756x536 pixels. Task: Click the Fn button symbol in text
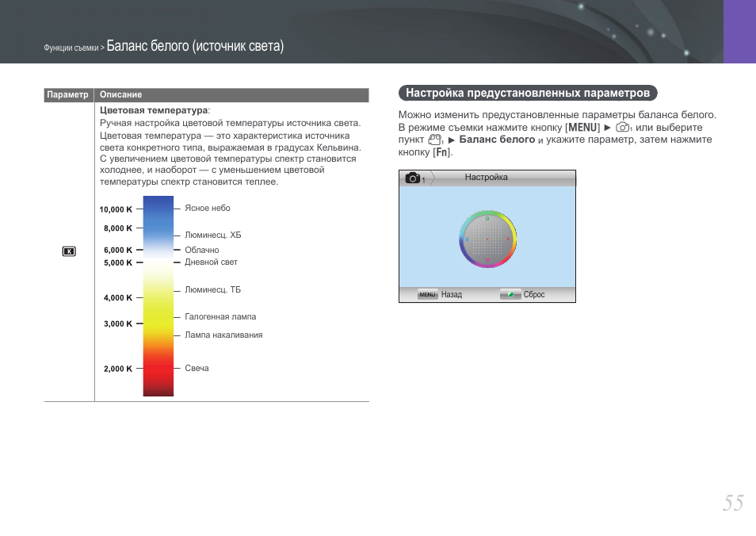point(440,151)
